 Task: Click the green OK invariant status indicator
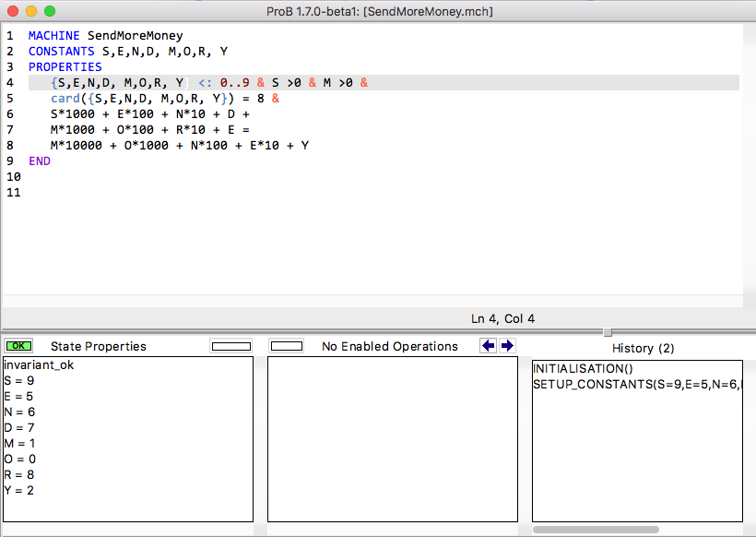tap(18, 347)
